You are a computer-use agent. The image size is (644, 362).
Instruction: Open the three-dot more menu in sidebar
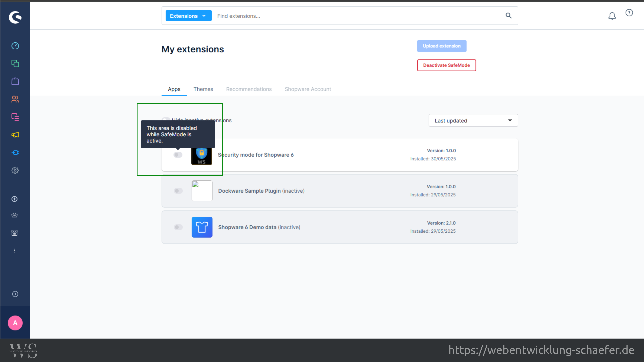[14, 251]
